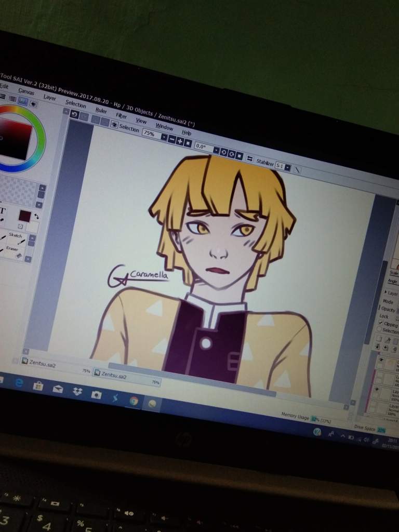Open Google Chrome from the taskbar
This screenshot has width=399, height=532.
pos(134,400)
